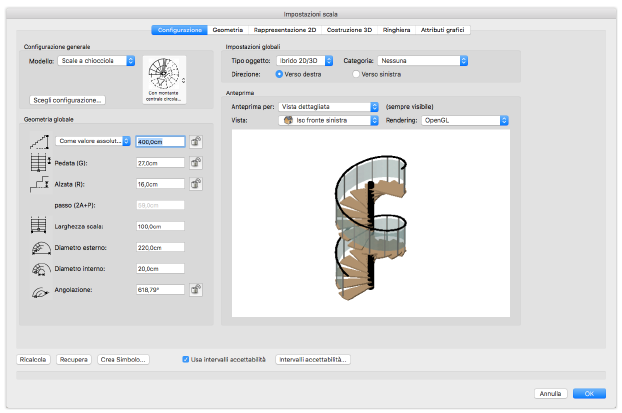This screenshot has width=622, height=413.
Task: Click the total height staircase icon
Action: click(39, 142)
